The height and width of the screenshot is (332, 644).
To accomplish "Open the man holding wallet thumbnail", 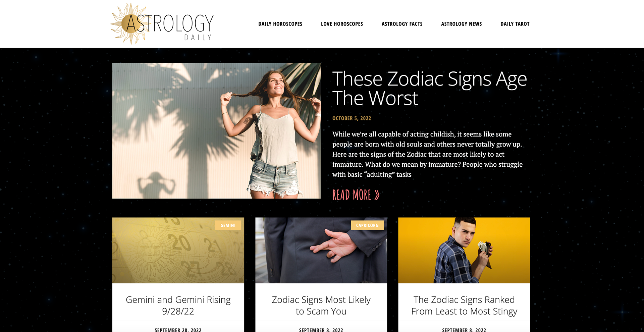I will click(x=464, y=250).
